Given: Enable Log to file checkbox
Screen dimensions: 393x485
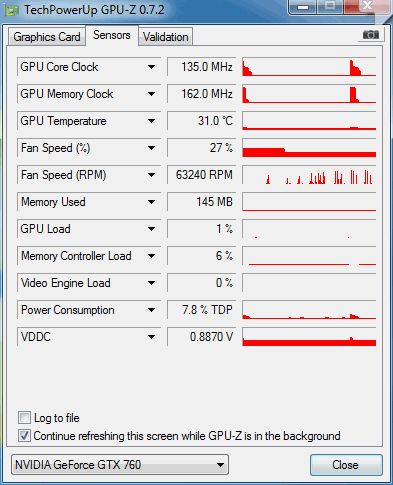Looking at the screenshot, I should (x=24, y=417).
